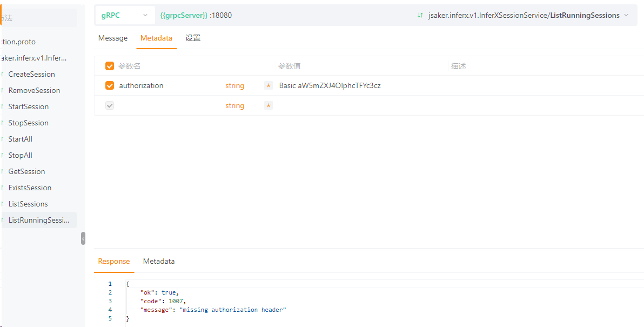Image resolution: width=644 pixels, height=327 pixels.
Task: Open string type selector for authorization
Action: 234,86
